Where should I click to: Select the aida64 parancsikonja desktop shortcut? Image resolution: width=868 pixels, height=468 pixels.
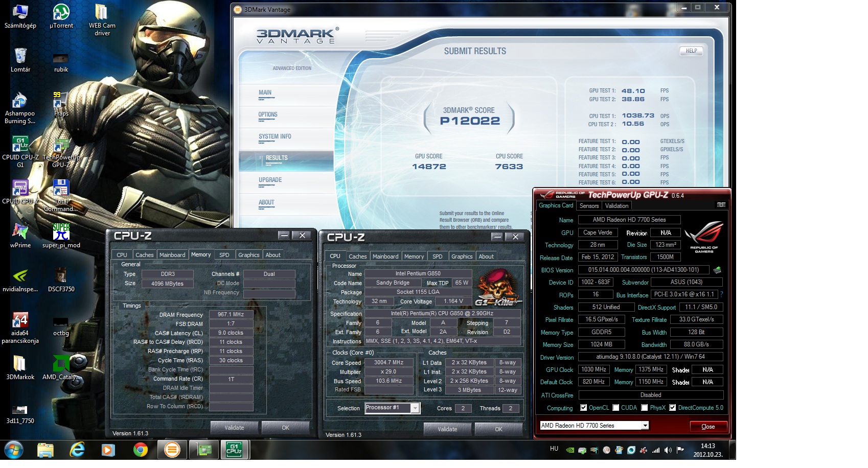[x=20, y=328]
